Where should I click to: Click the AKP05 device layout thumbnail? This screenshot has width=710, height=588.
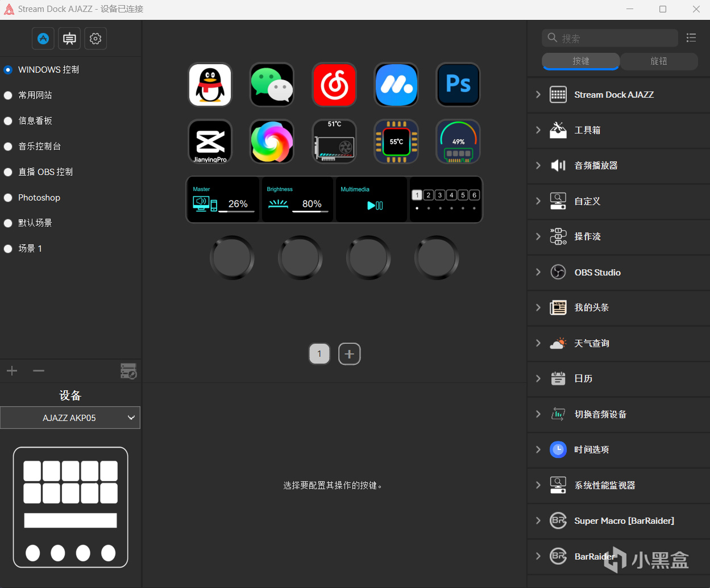tap(70, 507)
